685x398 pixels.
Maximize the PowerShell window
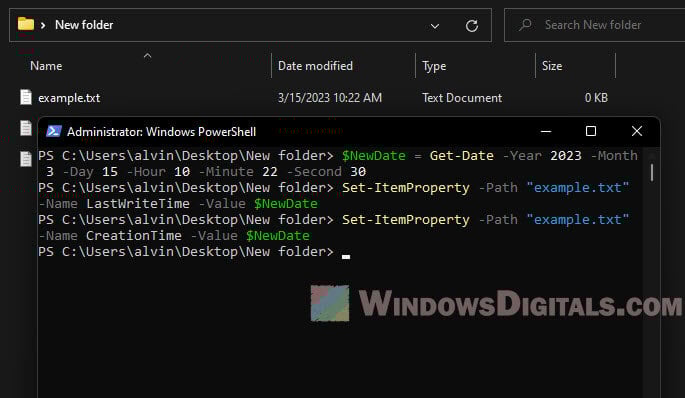(x=591, y=131)
